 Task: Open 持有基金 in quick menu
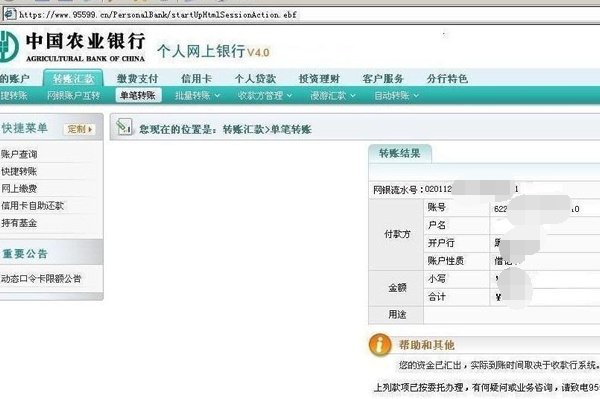19,223
